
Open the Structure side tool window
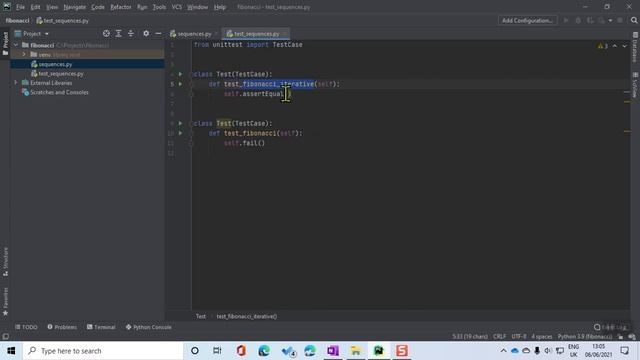click(5, 261)
